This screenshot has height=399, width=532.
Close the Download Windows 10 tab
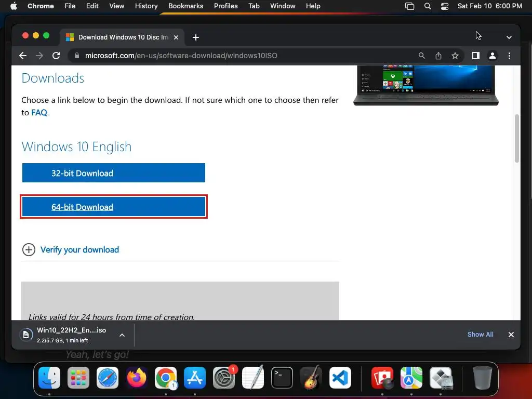pyautogui.click(x=176, y=37)
